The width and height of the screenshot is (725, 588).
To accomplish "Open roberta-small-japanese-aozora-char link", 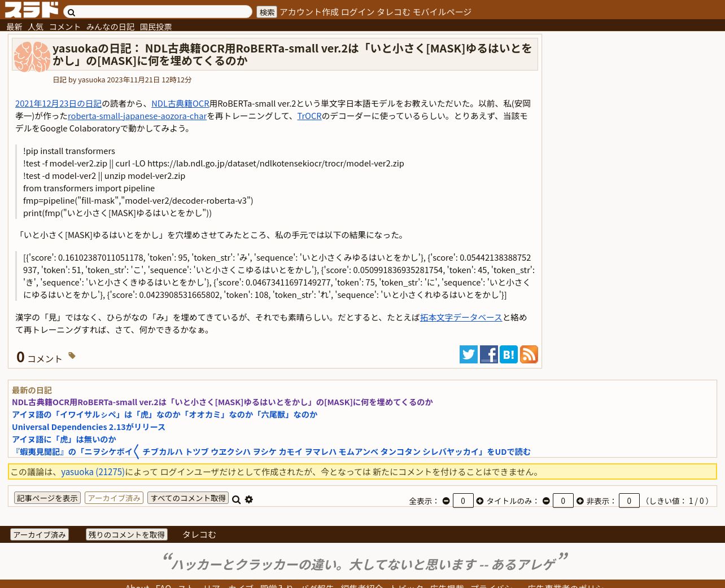I will [137, 116].
